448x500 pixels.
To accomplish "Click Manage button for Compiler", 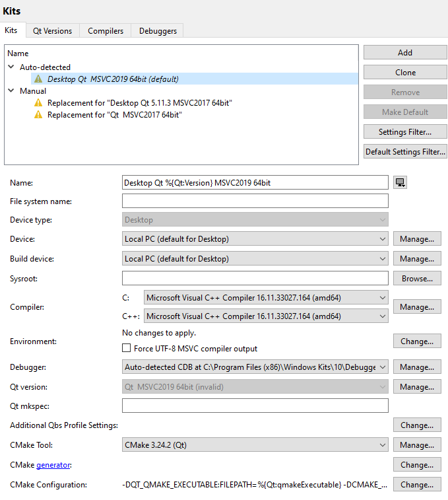I will tap(417, 306).
